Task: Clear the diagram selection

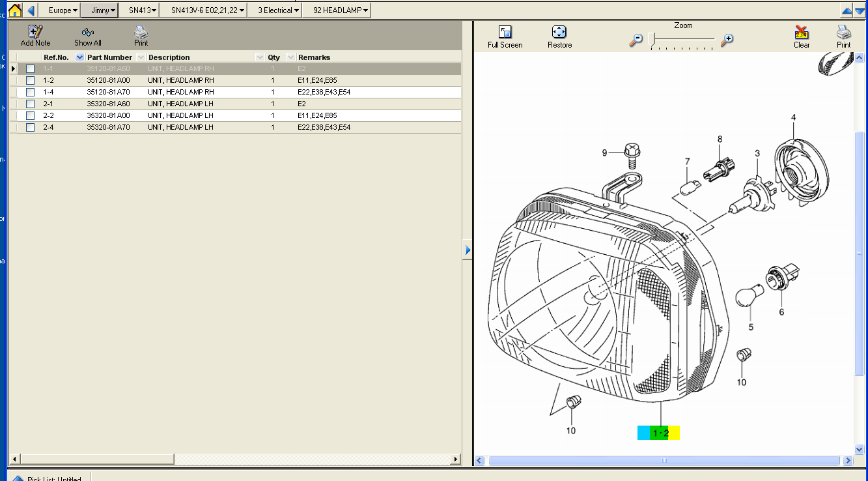Action: [802, 33]
